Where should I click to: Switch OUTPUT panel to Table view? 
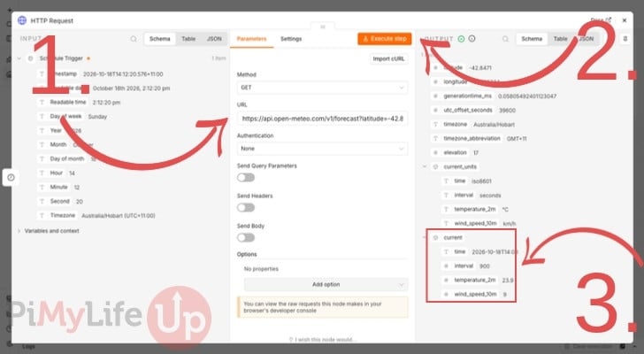(560, 39)
